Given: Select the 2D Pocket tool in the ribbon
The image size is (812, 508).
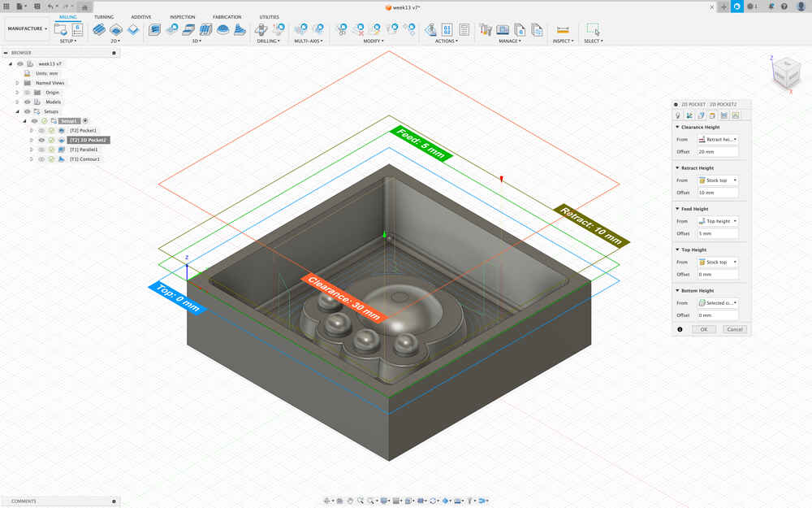Looking at the screenshot, I should pyautogui.click(x=116, y=29).
